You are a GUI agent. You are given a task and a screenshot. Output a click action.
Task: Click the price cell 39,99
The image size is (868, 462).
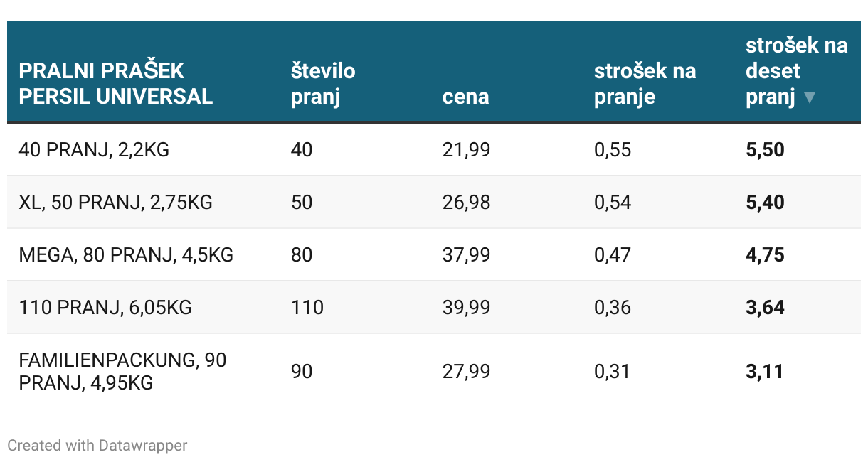pos(466,308)
